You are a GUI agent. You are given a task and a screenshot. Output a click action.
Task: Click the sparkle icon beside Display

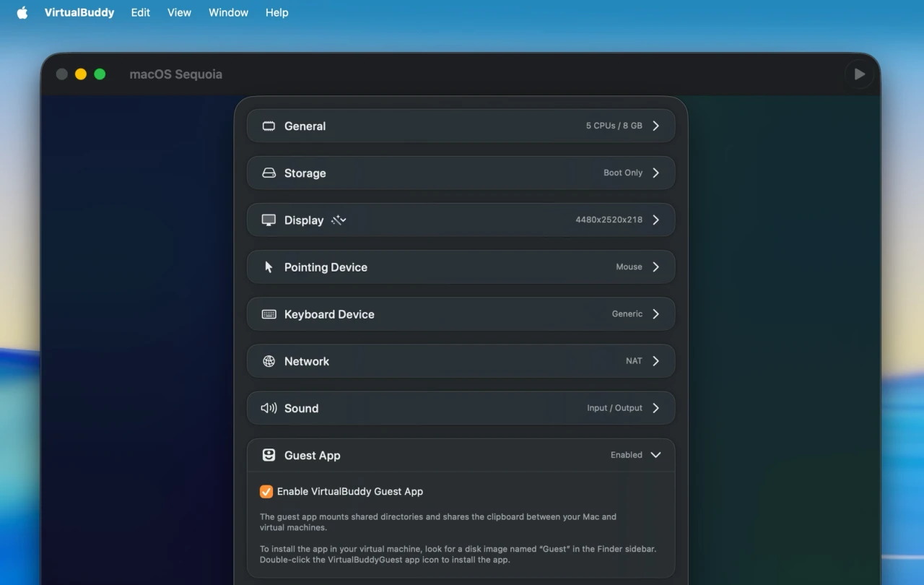coord(339,220)
